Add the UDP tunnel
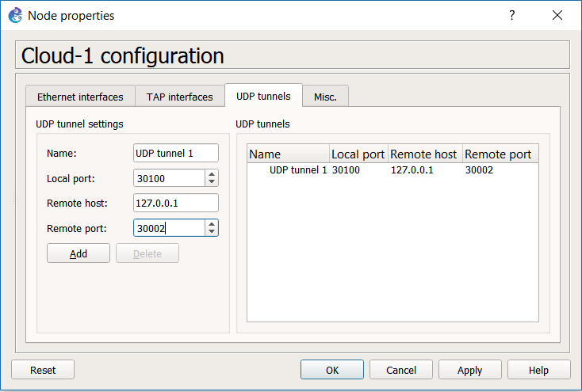The width and height of the screenshot is (582, 392). tap(78, 253)
